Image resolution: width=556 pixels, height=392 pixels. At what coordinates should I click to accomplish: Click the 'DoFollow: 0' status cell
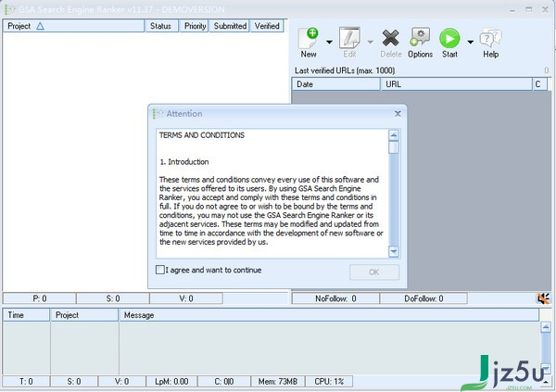point(423,298)
